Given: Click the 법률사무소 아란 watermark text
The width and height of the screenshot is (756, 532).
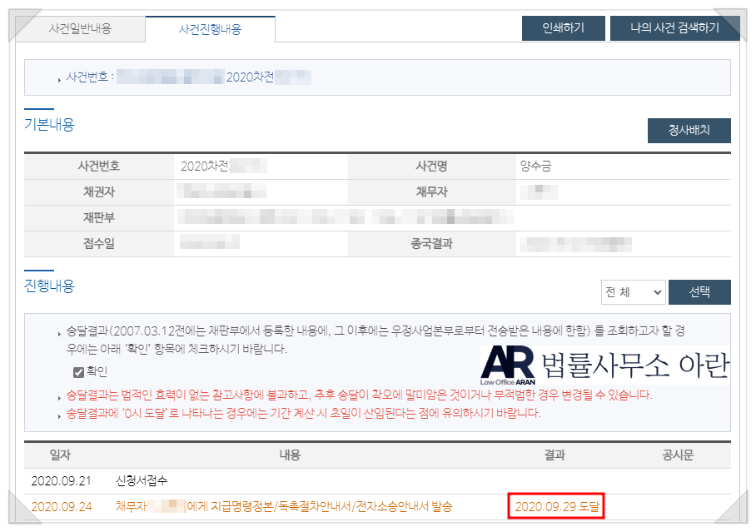Looking at the screenshot, I should (x=634, y=365).
